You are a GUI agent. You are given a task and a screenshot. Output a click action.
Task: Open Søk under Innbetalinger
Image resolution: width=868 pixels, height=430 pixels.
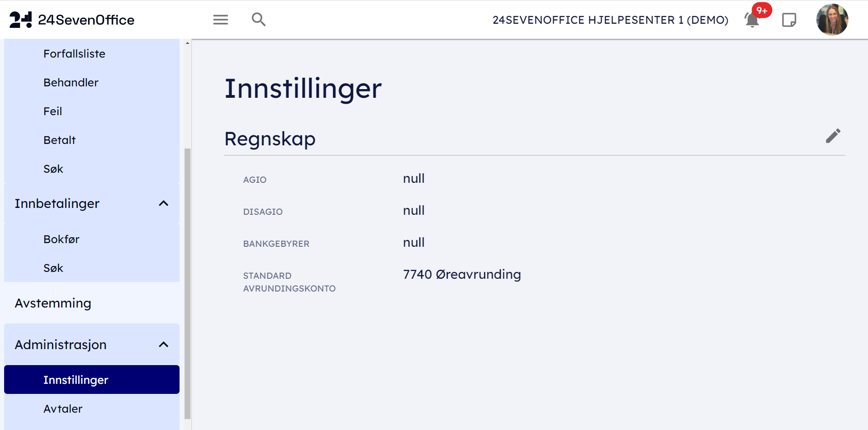coord(53,268)
